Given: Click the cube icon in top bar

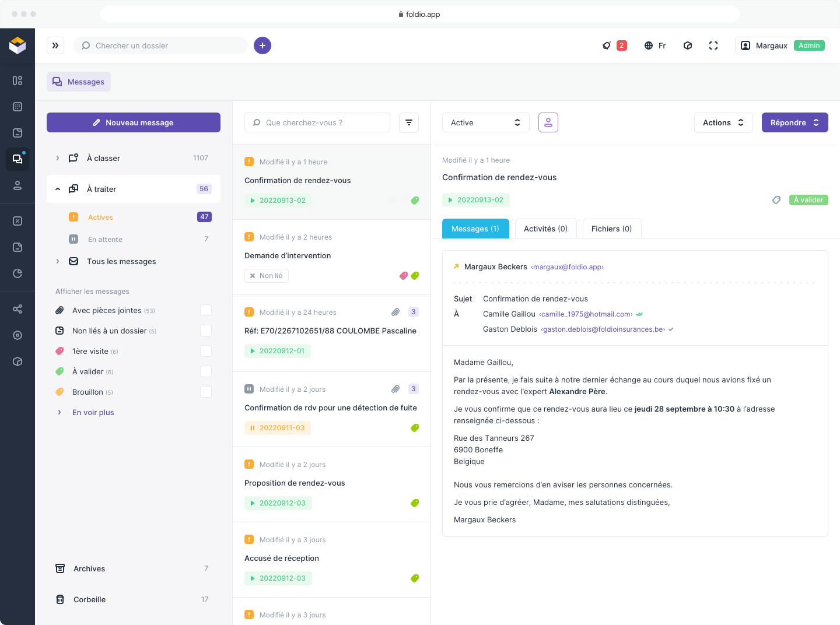Looking at the screenshot, I should (688, 45).
